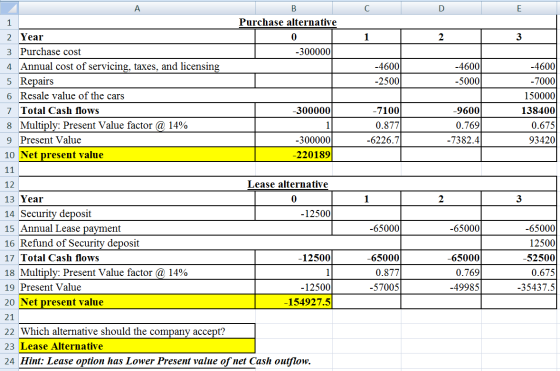Image resolution: width=560 pixels, height=371 pixels.
Task: Select lease net present value -154927.5
Action: tap(294, 302)
